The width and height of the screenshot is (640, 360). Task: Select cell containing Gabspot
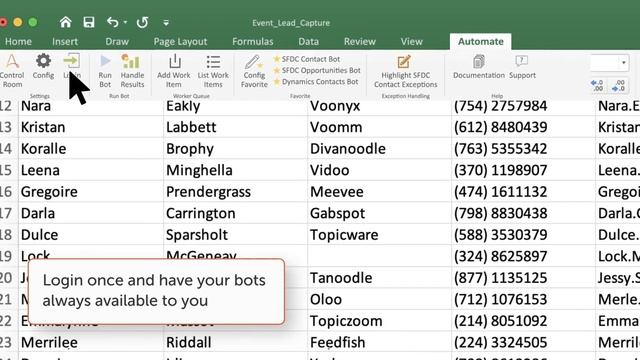[380, 213]
